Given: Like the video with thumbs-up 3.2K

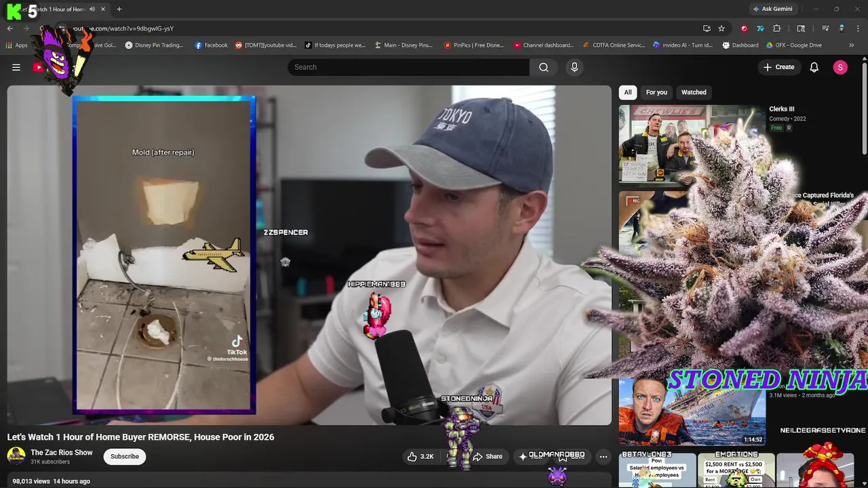Looking at the screenshot, I should 420,456.
